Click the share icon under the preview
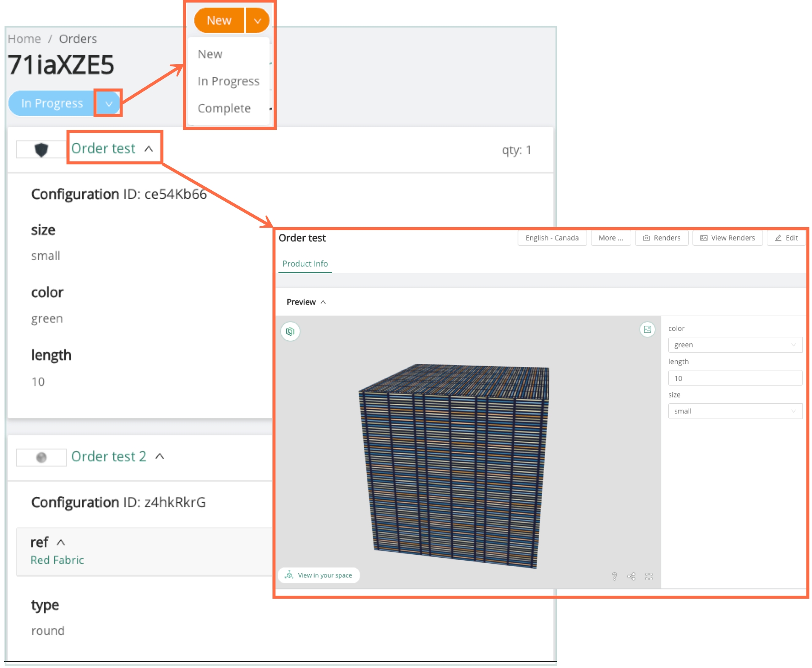The image size is (812, 668). 631,576
